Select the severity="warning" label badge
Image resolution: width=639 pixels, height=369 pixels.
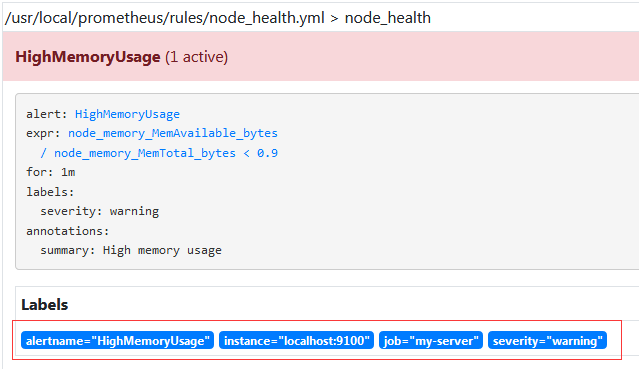[547, 340]
